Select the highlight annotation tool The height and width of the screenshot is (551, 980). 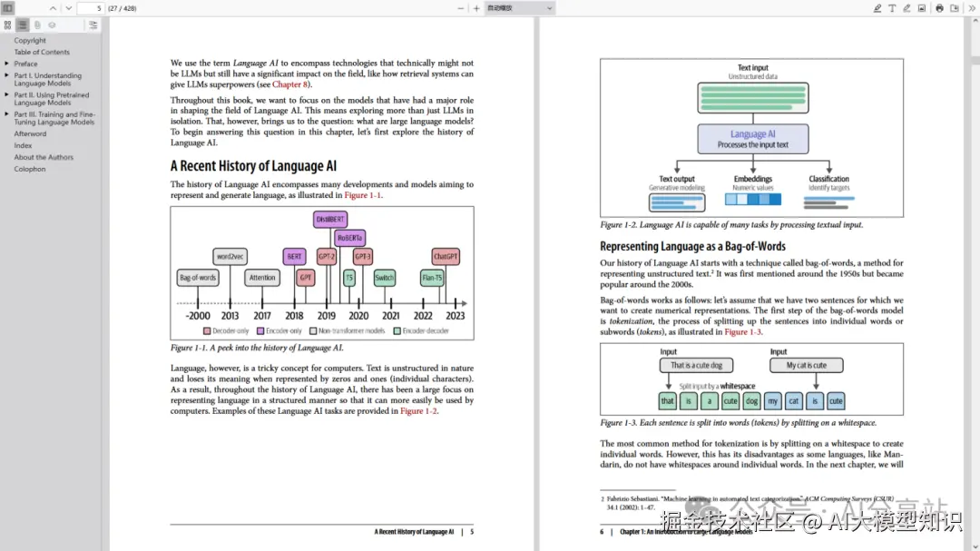click(877, 8)
